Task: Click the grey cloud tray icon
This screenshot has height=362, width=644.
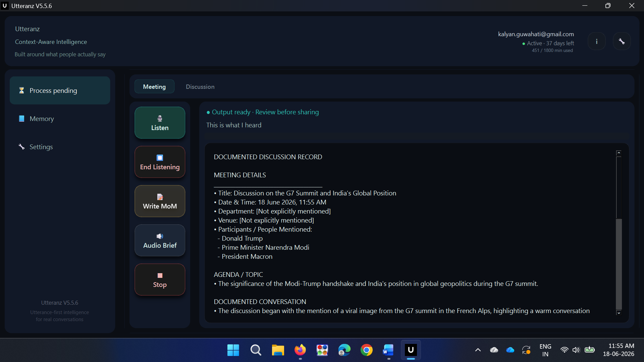Action: [494, 350]
